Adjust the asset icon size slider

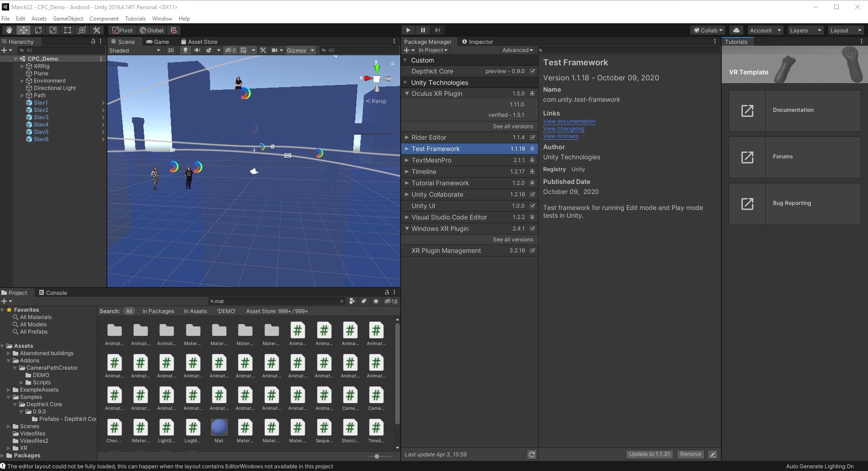pyautogui.click(x=377, y=456)
